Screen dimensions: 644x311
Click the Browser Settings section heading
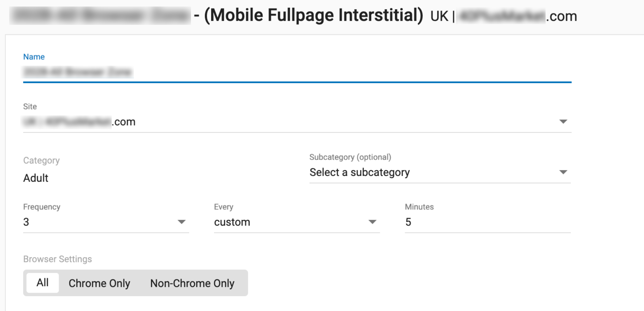[58, 259]
